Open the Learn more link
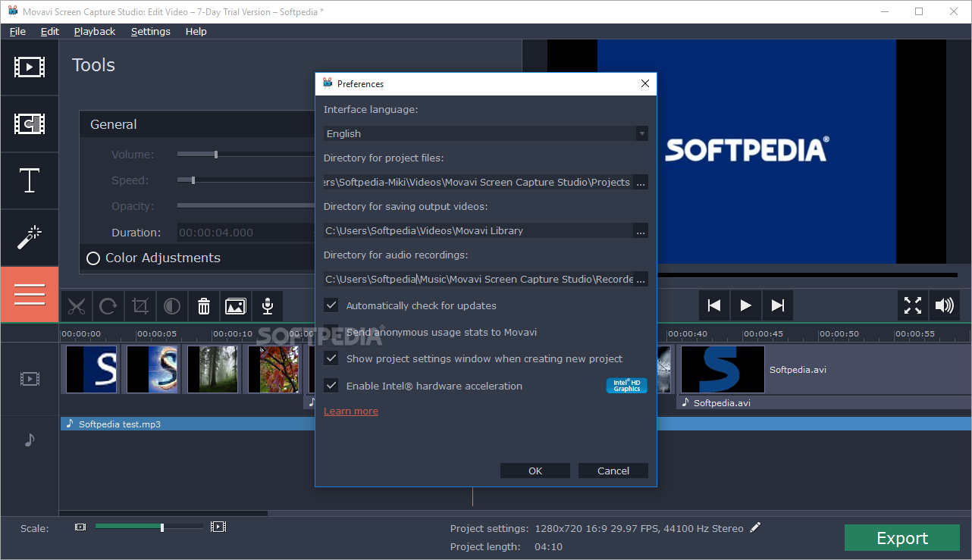 (351, 411)
